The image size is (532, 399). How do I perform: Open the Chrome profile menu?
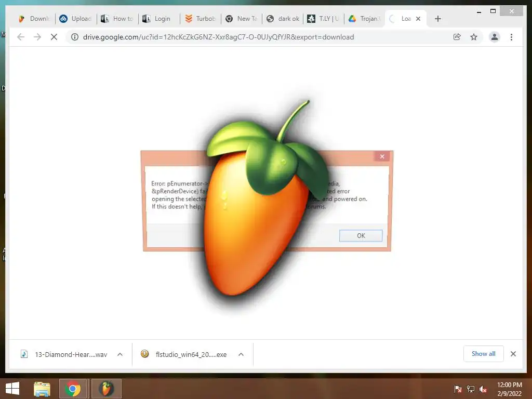click(495, 37)
